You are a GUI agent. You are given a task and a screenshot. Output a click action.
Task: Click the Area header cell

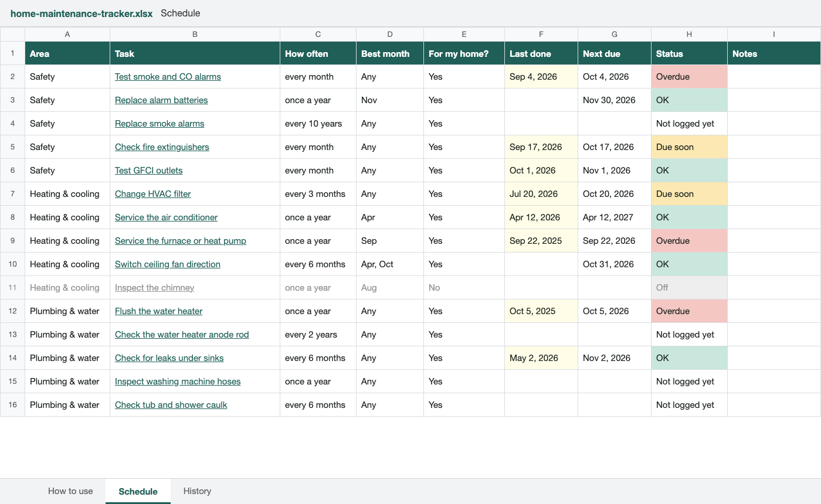point(67,53)
